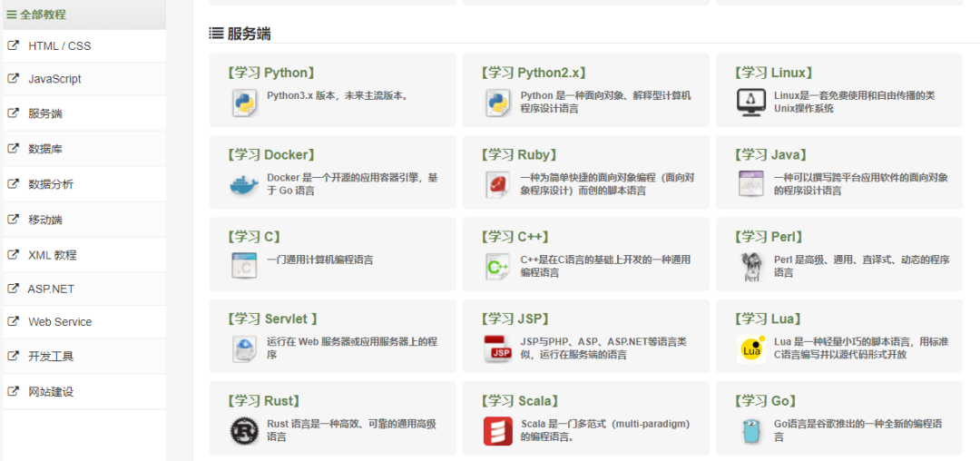Click the Perl camel icon
Viewport: 980px width, 461px height.
click(x=751, y=267)
